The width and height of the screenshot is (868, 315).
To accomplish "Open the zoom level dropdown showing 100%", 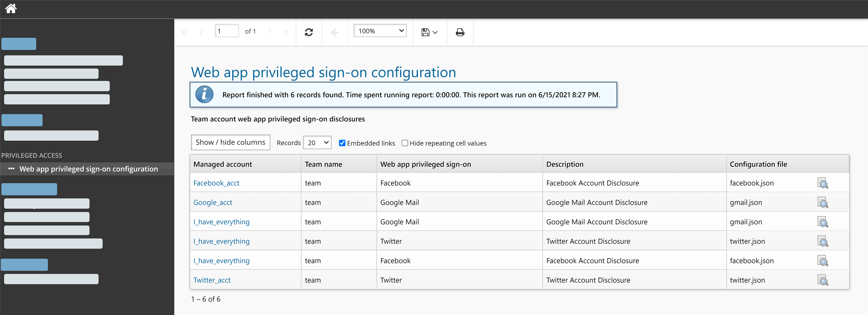I will click(x=380, y=30).
